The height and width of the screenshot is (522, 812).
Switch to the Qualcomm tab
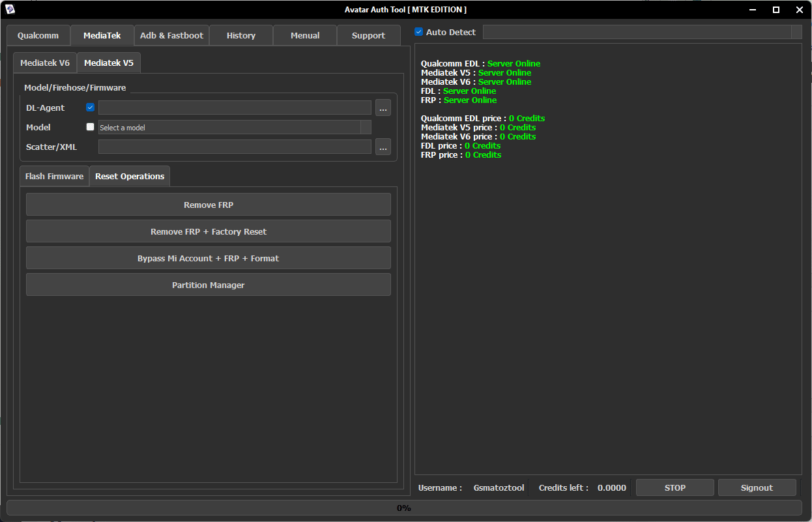pos(38,35)
